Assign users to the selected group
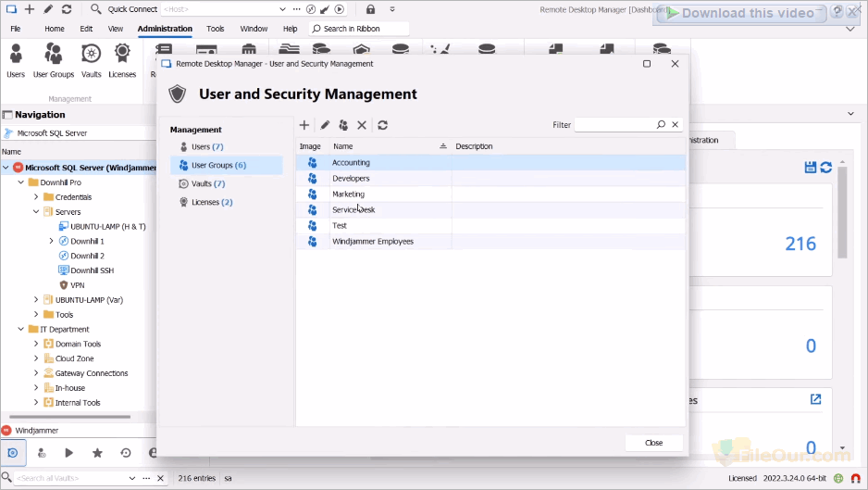Screen dimensions: 868x490 (x=343, y=125)
